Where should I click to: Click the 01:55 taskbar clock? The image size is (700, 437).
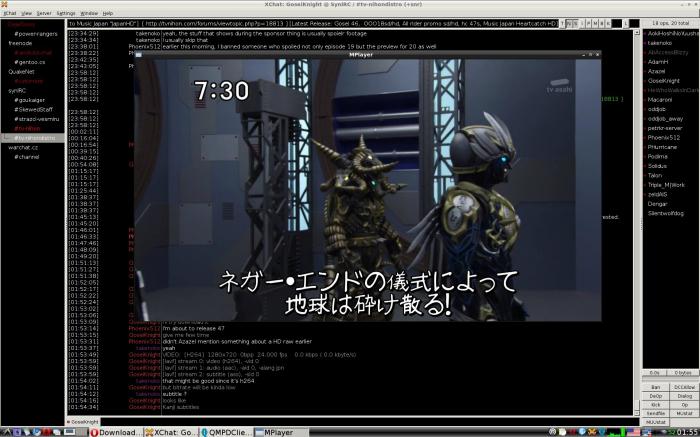(688, 432)
